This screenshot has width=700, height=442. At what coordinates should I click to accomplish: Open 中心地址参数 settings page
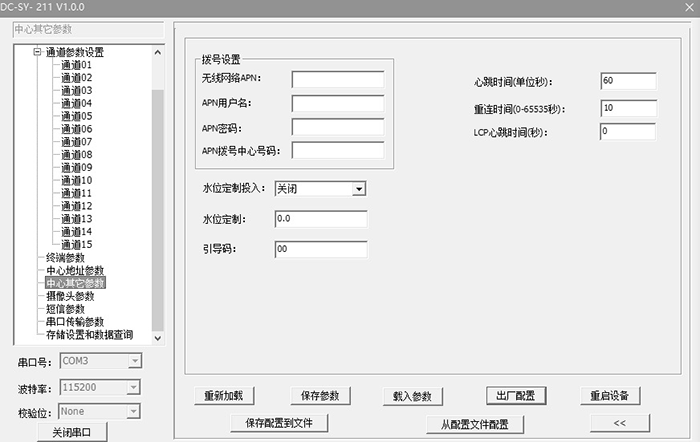pyautogui.click(x=75, y=271)
